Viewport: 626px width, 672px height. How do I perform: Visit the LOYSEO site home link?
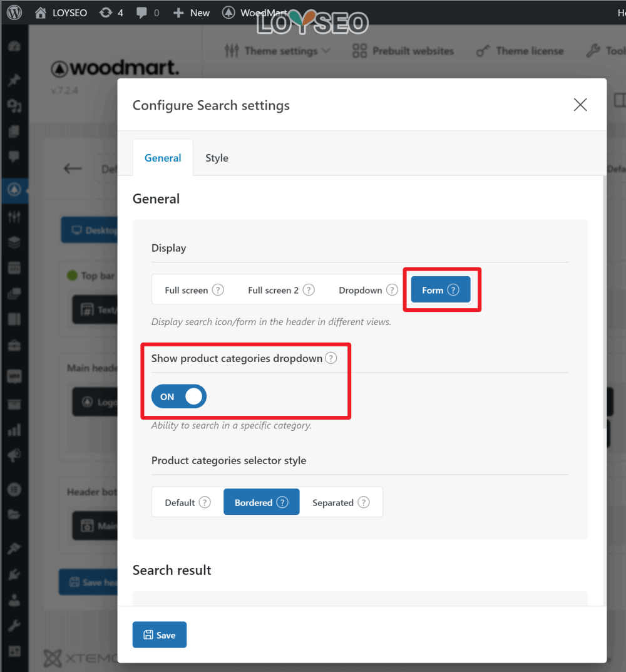pos(61,13)
